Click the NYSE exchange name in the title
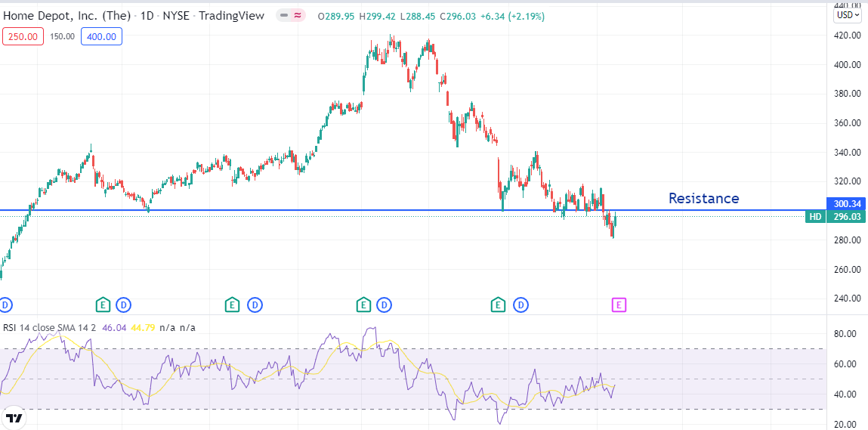 [176, 16]
